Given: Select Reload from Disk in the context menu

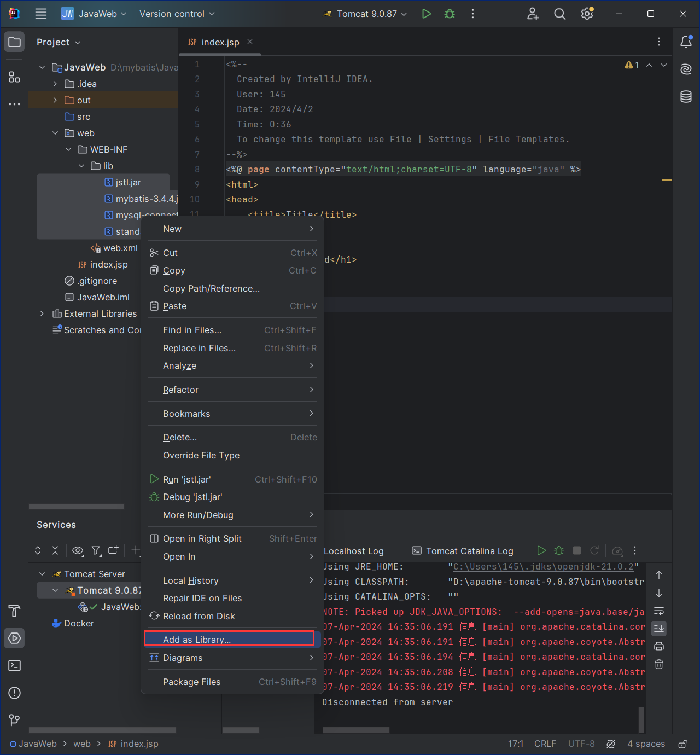Looking at the screenshot, I should [x=199, y=616].
